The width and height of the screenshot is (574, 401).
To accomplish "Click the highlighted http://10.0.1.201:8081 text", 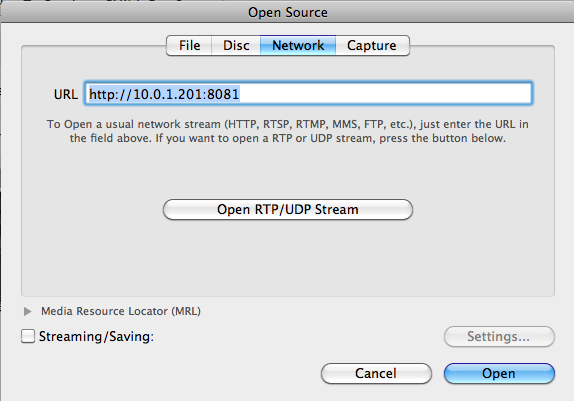I will (164, 94).
